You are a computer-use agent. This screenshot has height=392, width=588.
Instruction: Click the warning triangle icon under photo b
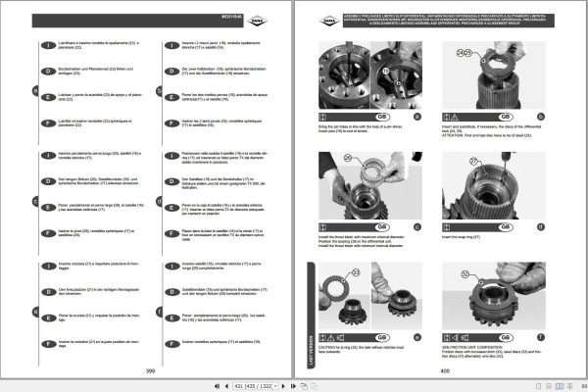point(455,117)
